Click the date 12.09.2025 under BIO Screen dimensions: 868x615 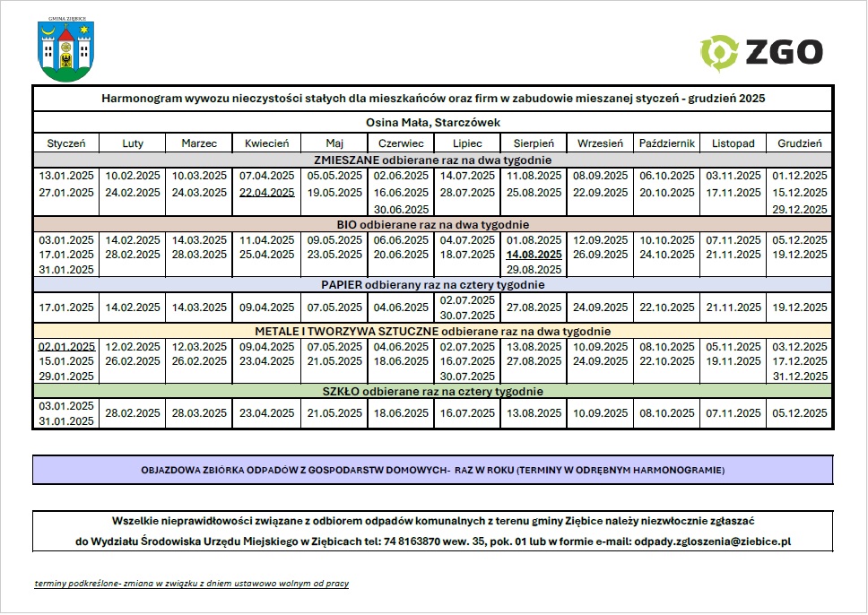(x=600, y=240)
